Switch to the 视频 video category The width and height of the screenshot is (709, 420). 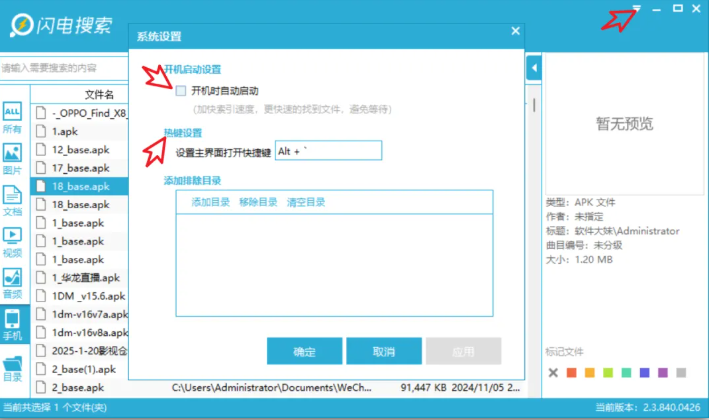point(12,242)
